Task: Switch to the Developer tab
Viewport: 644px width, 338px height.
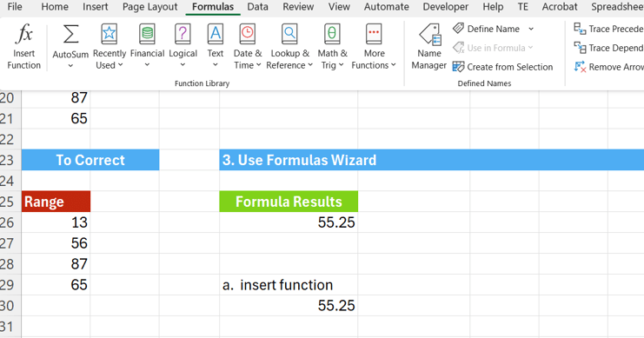Action: pyautogui.click(x=446, y=7)
